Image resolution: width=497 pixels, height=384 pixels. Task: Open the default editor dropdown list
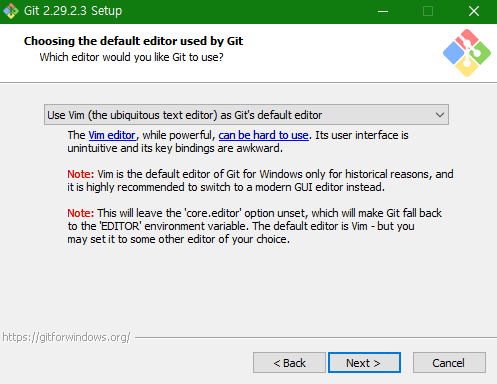point(246,115)
